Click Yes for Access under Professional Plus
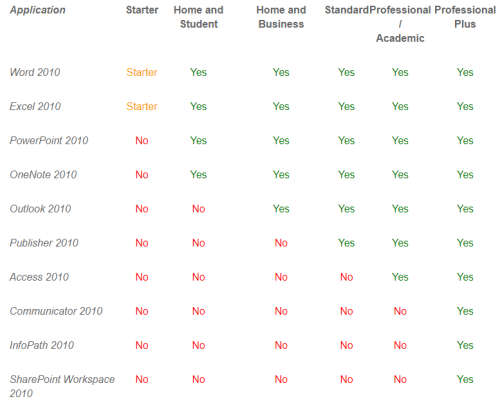 (x=465, y=277)
